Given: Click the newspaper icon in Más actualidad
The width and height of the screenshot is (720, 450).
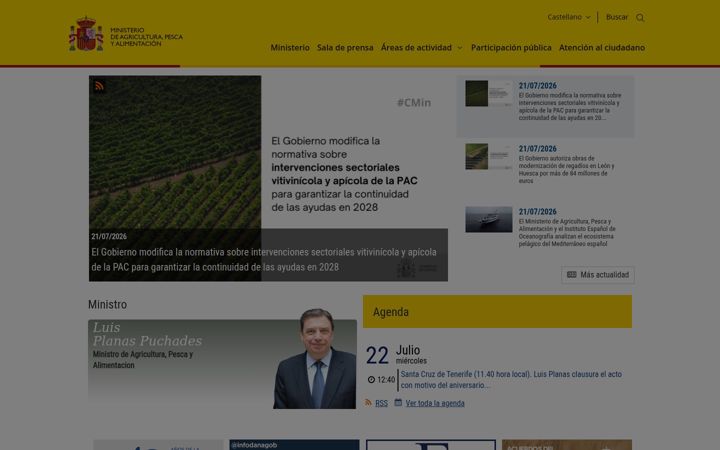Looking at the screenshot, I should tap(572, 275).
